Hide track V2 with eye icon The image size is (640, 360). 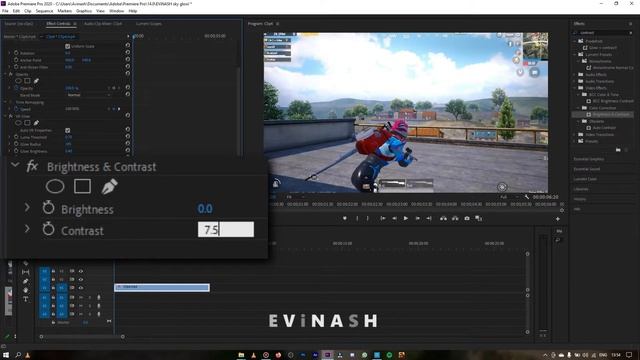81,280
